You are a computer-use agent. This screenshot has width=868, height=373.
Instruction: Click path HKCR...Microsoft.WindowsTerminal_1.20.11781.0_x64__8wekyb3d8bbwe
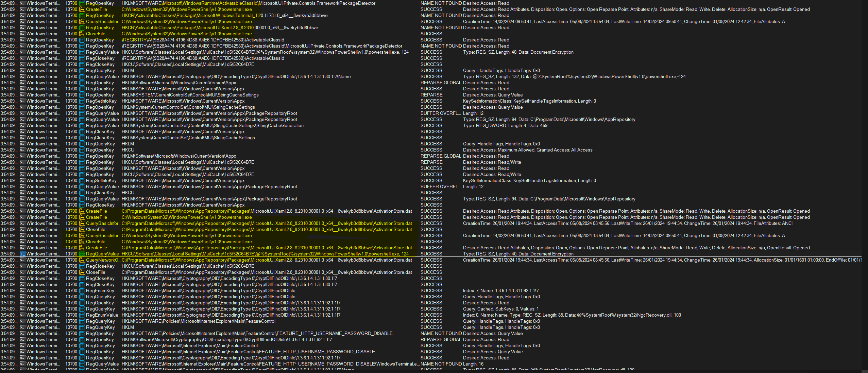(x=225, y=15)
